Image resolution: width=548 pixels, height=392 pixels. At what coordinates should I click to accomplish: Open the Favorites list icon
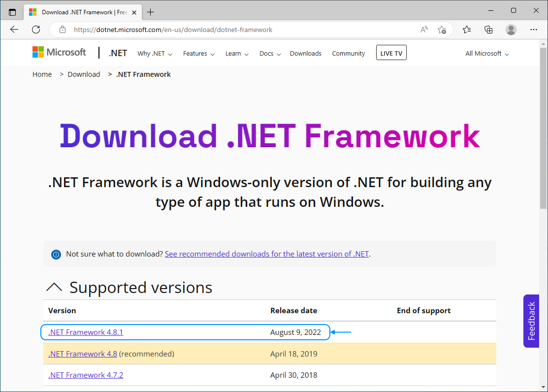(467, 30)
